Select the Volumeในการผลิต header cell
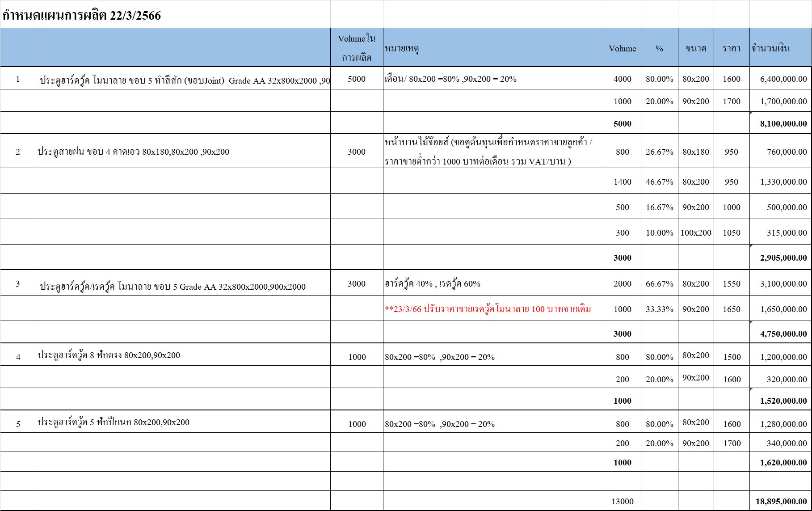This screenshot has height=511, width=812. click(x=357, y=47)
